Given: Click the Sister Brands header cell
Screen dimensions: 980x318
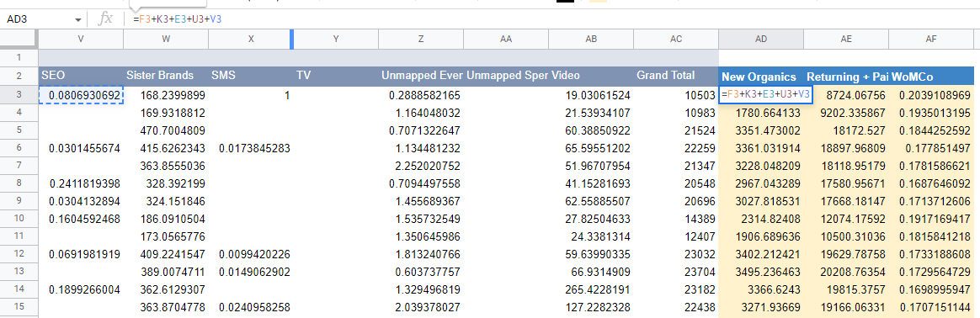Looking at the screenshot, I should [166, 77].
